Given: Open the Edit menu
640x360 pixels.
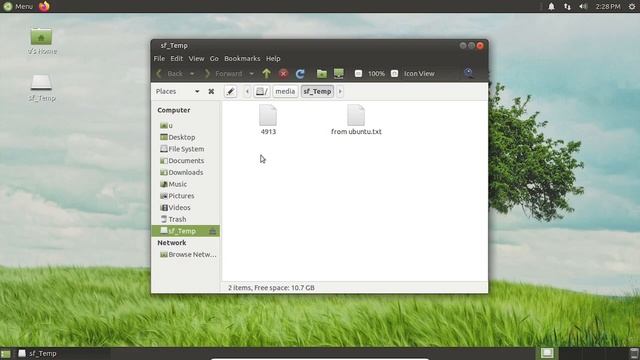Looking at the screenshot, I should [x=176, y=58].
